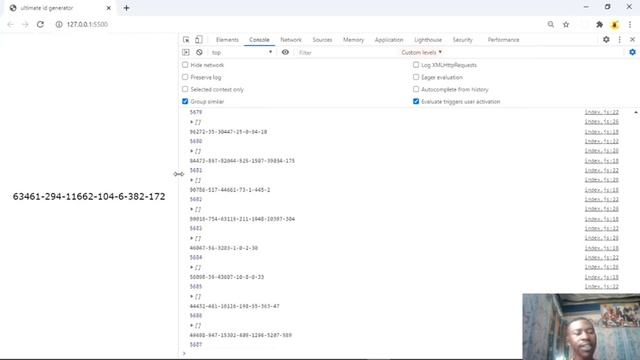Open DevTools settings gear beside the tabs

(x=606, y=40)
